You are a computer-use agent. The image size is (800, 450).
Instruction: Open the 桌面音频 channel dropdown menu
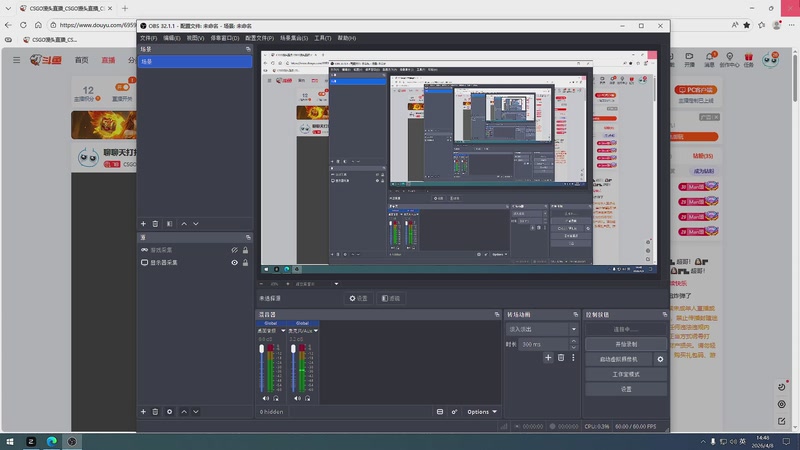coord(283,331)
